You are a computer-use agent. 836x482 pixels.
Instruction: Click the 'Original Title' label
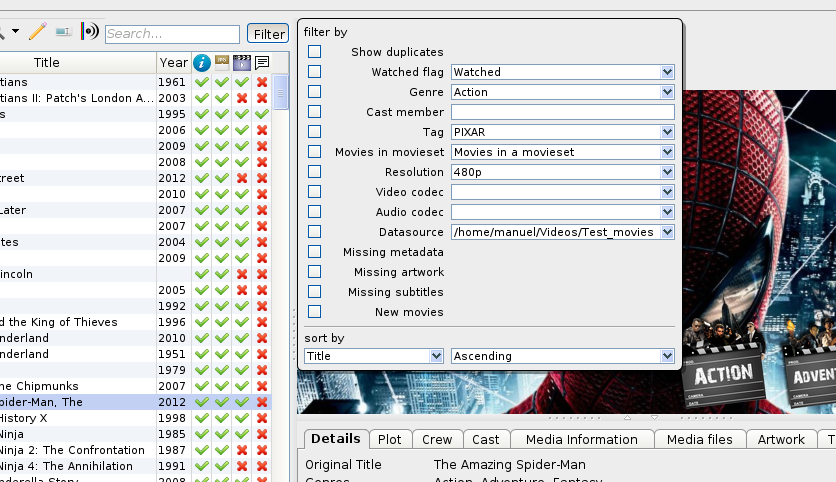[x=343, y=465]
